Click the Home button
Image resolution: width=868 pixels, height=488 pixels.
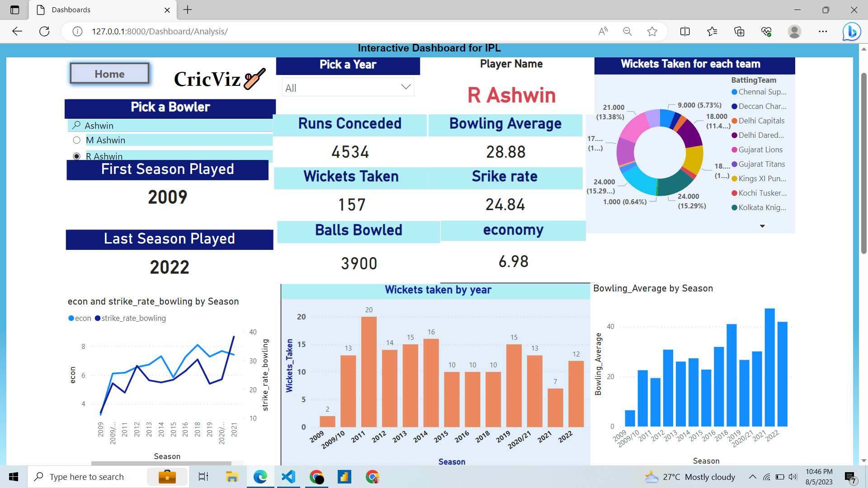coord(109,74)
